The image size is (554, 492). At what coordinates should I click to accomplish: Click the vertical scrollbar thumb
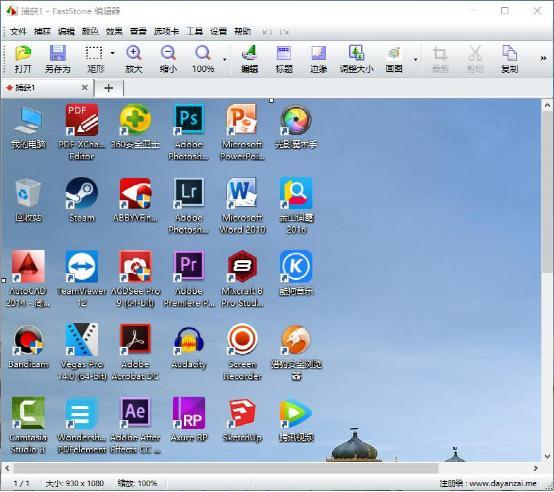[547, 192]
